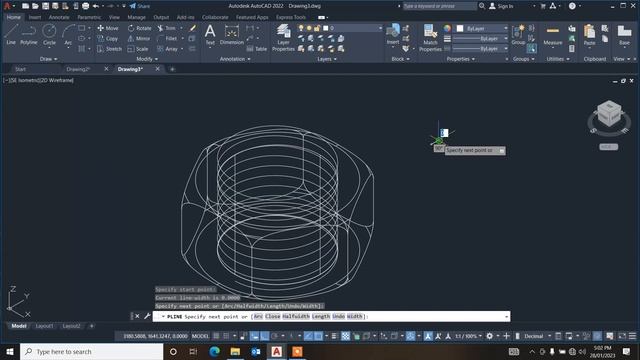The height and width of the screenshot is (360, 640).
Task: Click the Group icon
Action: tap(518, 35)
